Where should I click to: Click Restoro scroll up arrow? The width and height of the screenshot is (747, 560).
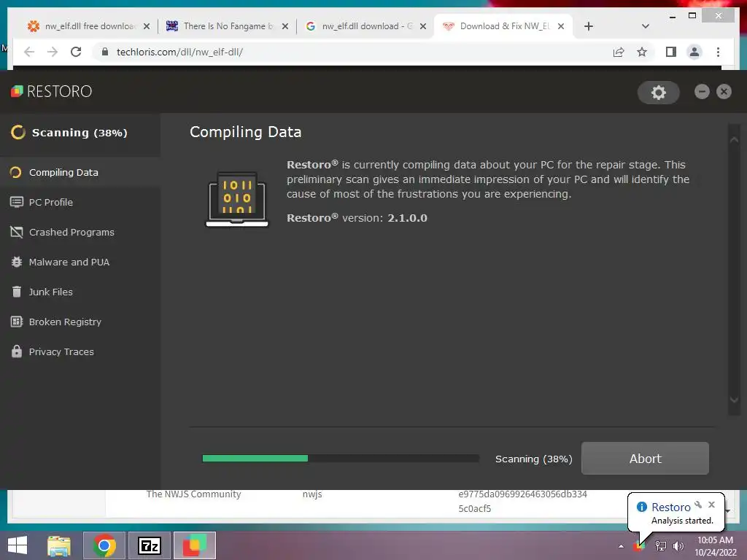(x=734, y=139)
